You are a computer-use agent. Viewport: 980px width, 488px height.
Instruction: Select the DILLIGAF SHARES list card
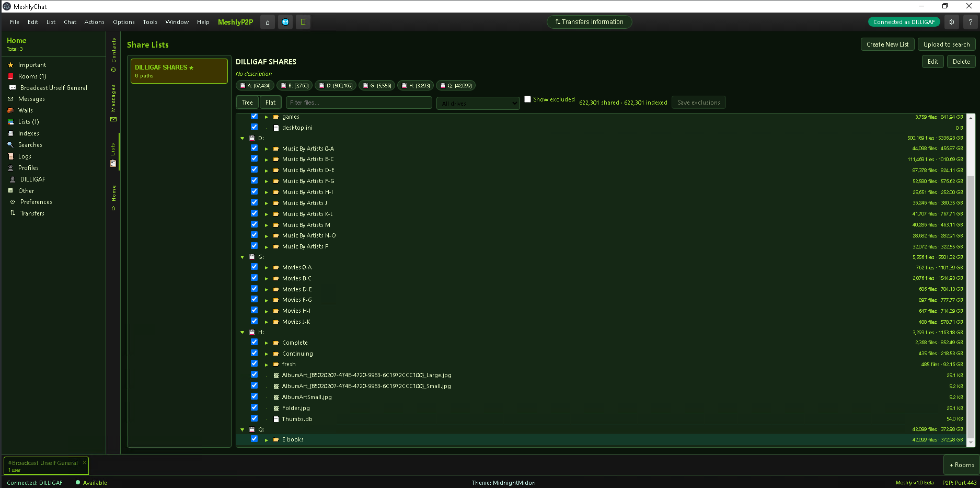[x=179, y=71]
